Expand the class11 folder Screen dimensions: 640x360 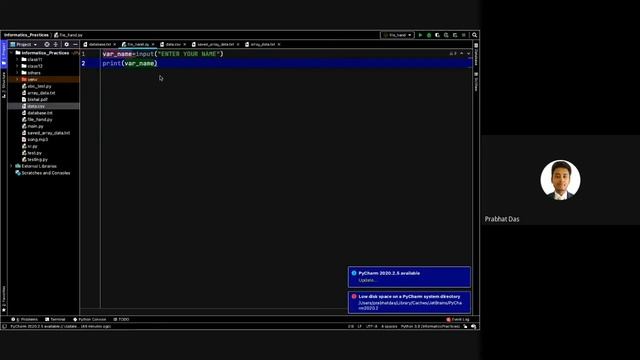click(18, 60)
